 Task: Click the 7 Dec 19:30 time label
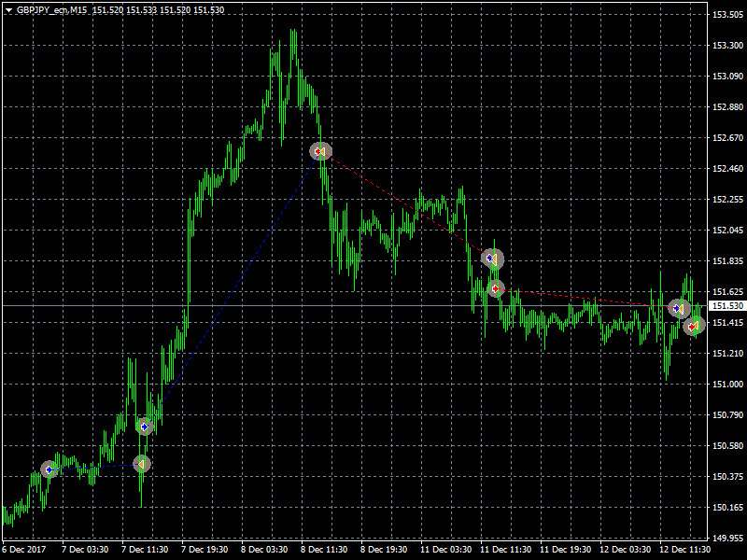(x=204, y=550)
